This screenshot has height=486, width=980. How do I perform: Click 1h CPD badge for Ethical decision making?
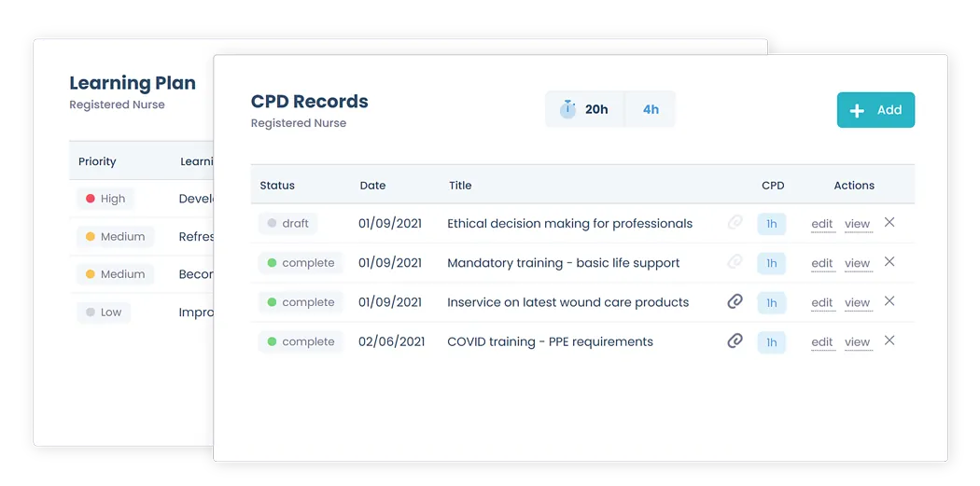click(x=772, y=224)
